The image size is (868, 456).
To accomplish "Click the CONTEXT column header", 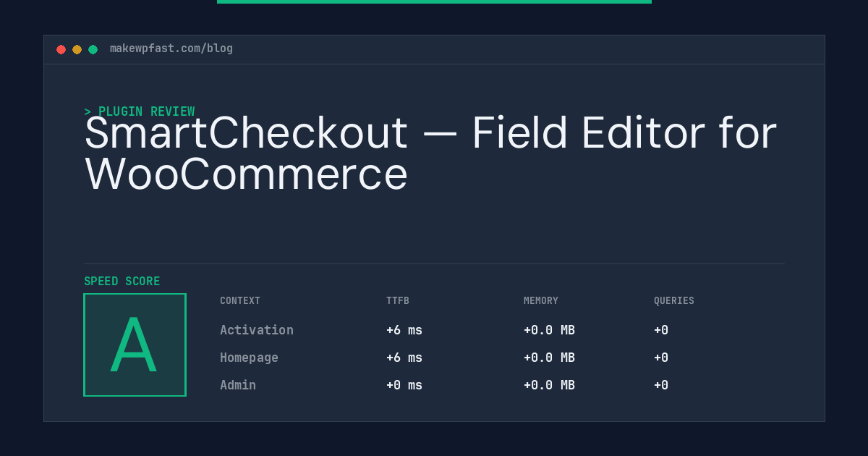I will 240,301.
